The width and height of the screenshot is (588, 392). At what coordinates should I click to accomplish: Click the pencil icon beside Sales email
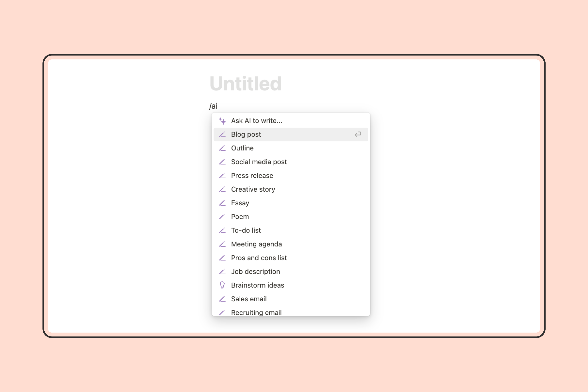222,299
